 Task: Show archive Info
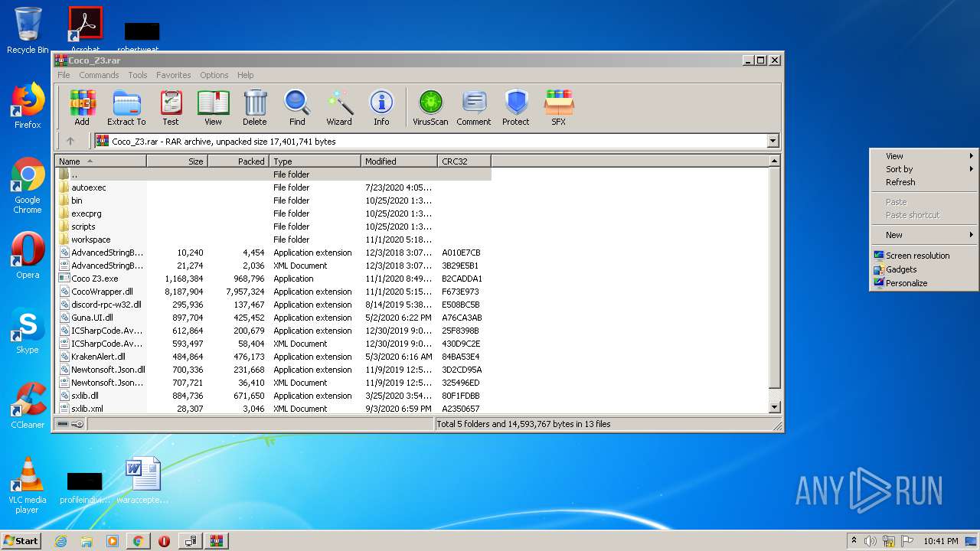381,107
